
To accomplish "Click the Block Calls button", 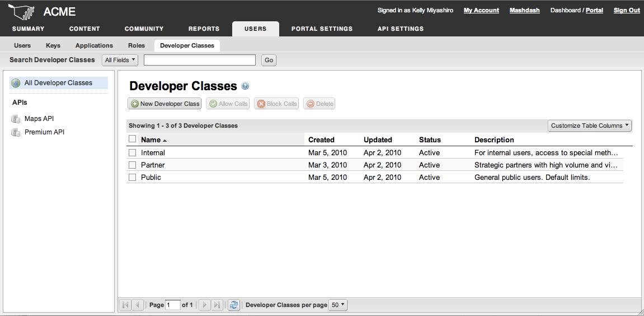I will 277,104.
